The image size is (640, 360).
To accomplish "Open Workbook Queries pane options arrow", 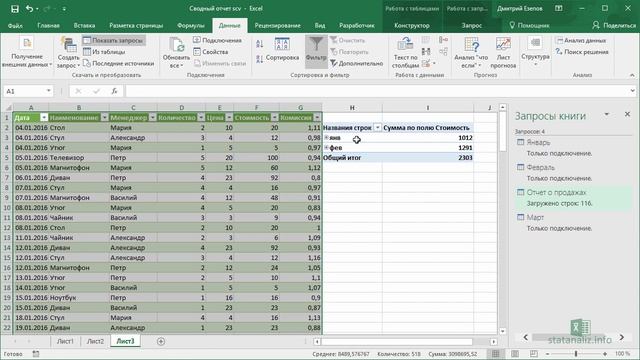I will pos(607,114).
